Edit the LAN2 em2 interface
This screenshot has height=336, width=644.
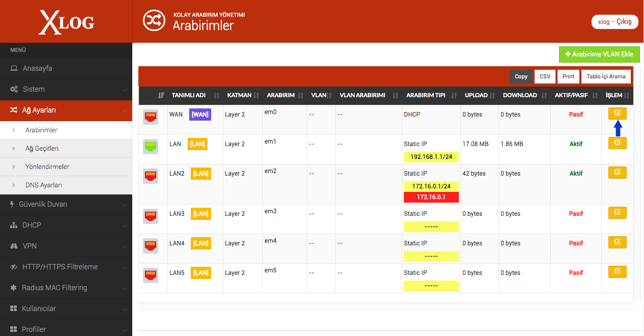(x=618, y=173)
